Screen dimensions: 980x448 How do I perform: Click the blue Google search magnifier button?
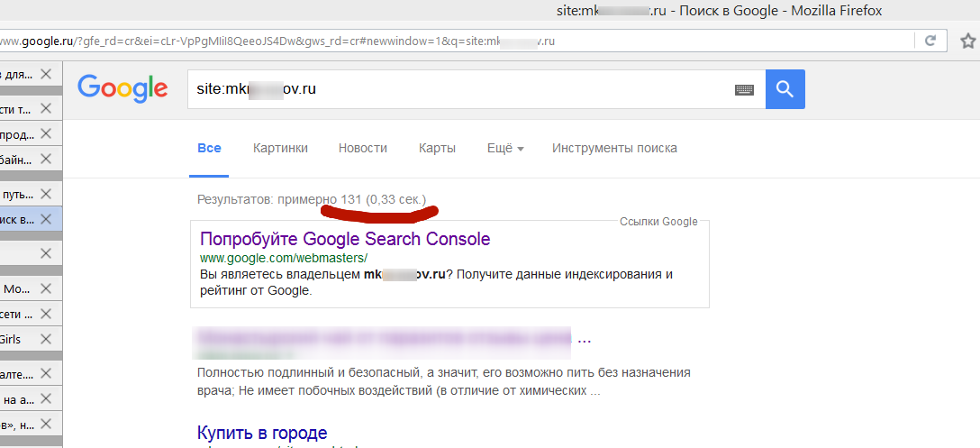click(785, 89)
